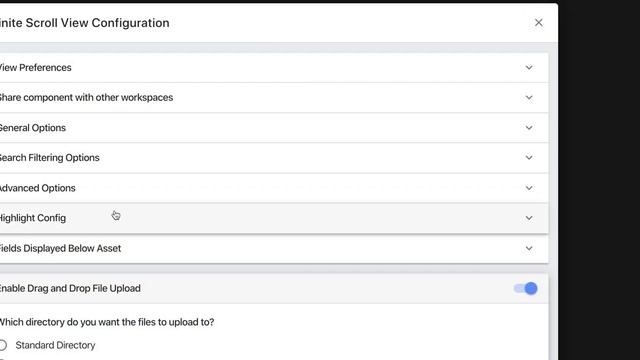Click the Scroll View Configuration dialog title
The image size is (640, 360).
click(x=84, y=23)
